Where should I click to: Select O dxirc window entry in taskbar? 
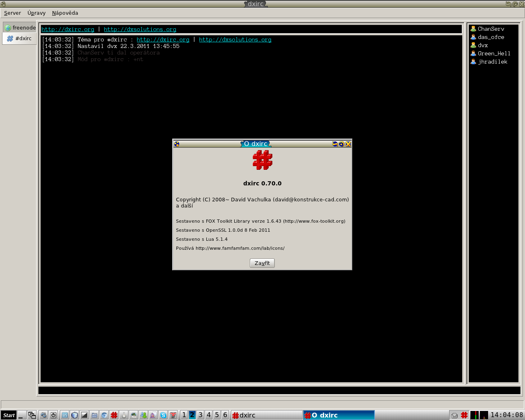[x=339, y=415]
